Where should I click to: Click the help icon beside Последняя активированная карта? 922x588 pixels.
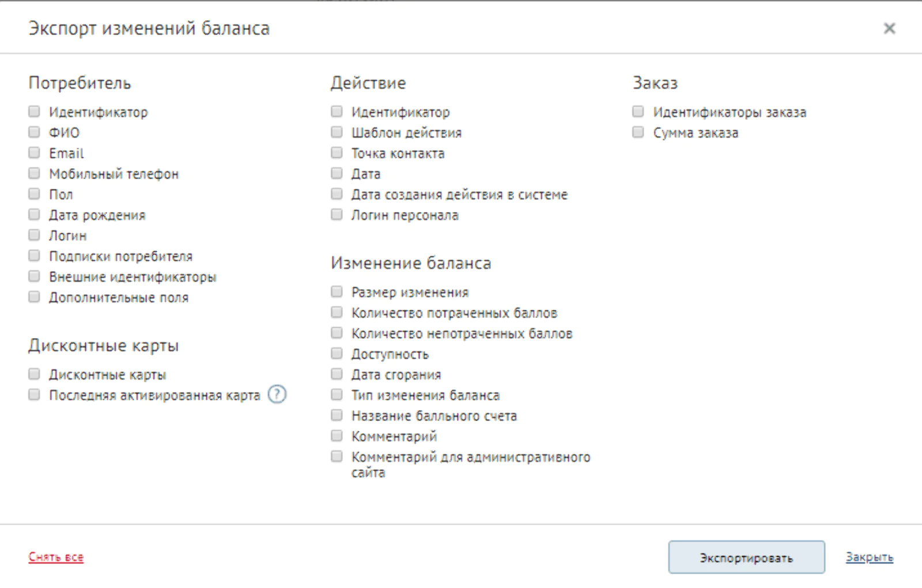pyautogui.click(x=277, y=394)
